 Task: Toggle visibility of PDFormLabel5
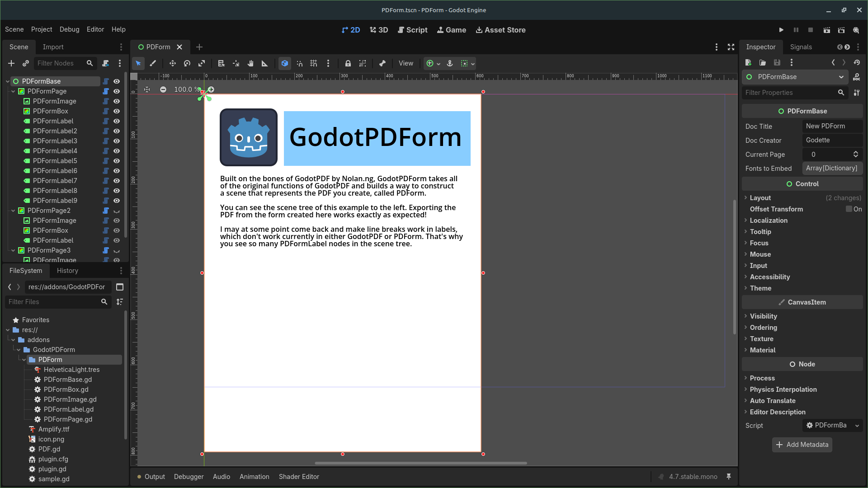tap(117, 161)
